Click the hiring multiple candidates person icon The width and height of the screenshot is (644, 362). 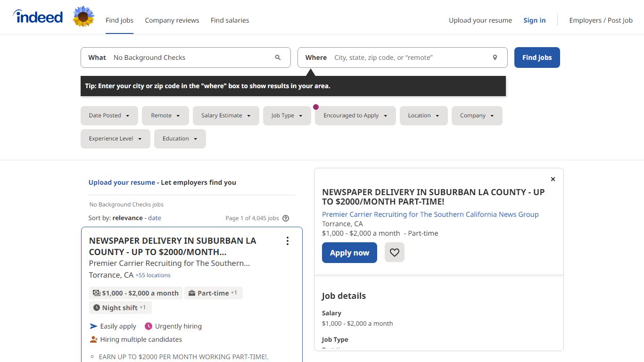[x=93, y=339]
